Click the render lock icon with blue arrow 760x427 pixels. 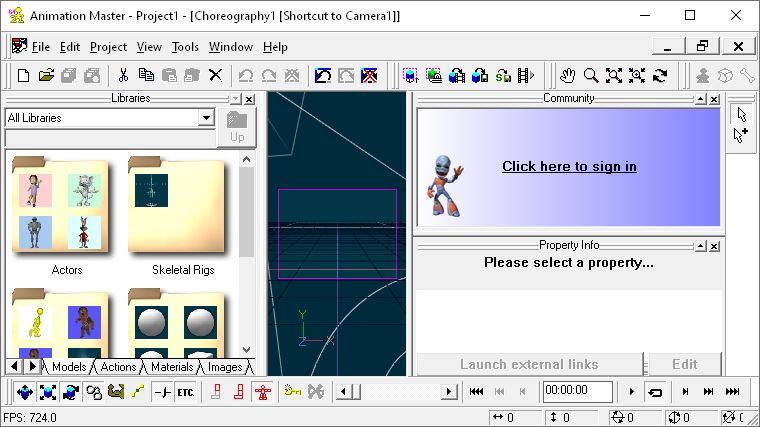click(323, 76)
